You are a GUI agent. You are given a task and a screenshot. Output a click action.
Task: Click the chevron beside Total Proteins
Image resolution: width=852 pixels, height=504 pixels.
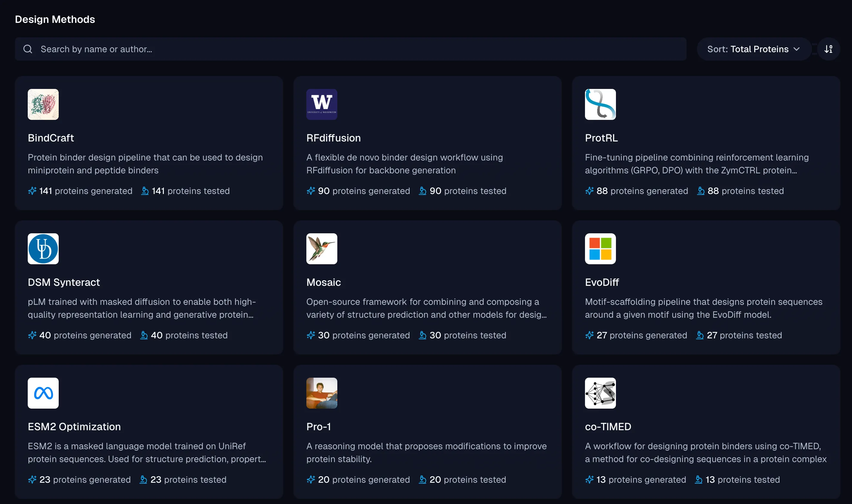tap(797, 49)
